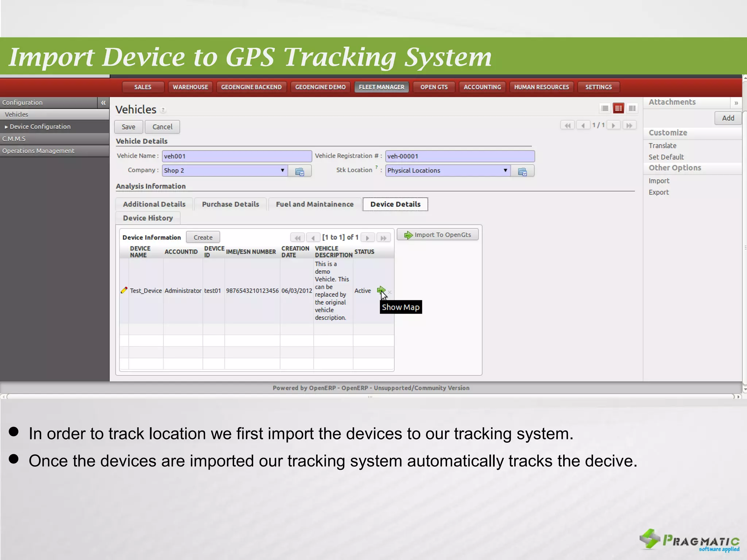The width and height of the screenshot is (747, 560).
Task: Open the Settings menu
Action: pyautogui.click(x=599, y=87)
